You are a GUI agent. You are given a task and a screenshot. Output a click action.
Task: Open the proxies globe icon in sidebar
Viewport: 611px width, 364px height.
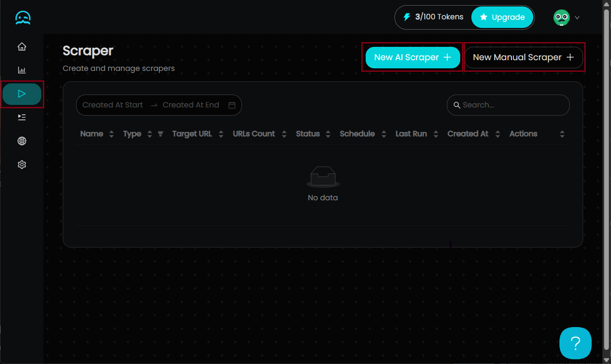pyautogui.click(x=22, y=141)
